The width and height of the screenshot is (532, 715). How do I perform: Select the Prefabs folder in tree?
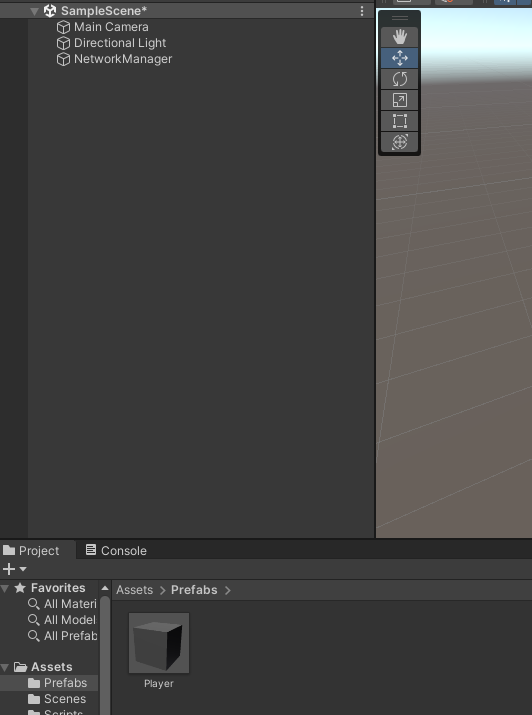point(49,683)
